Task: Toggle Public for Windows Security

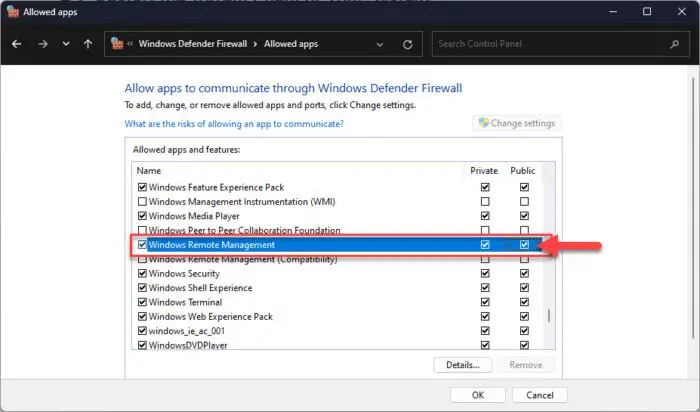Action: coord(524,273)
